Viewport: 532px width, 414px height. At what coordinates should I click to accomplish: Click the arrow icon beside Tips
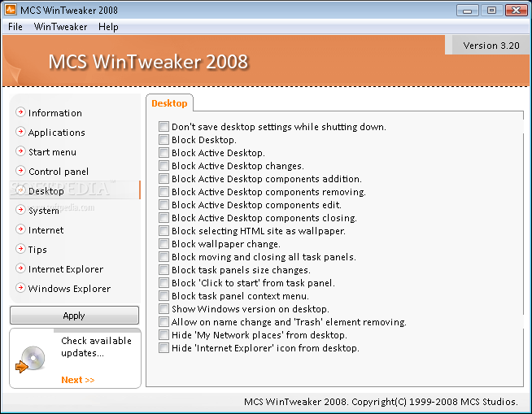point(20,249)
